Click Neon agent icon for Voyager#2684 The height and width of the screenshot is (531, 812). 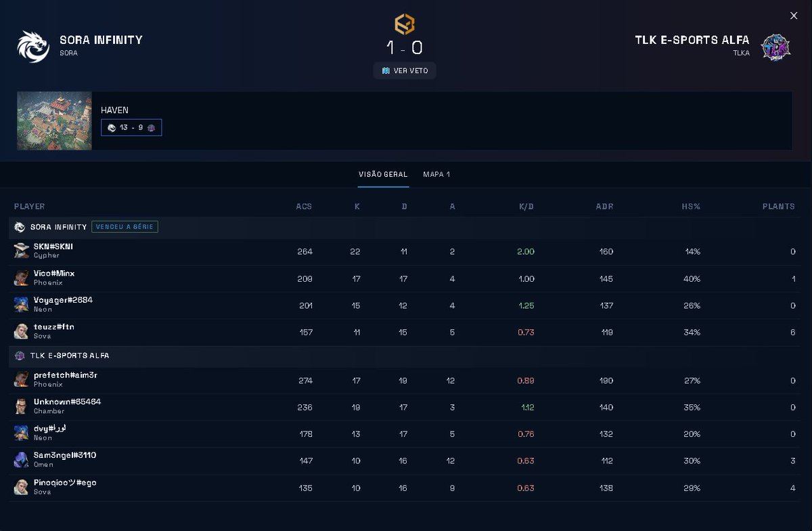(22, 305)
